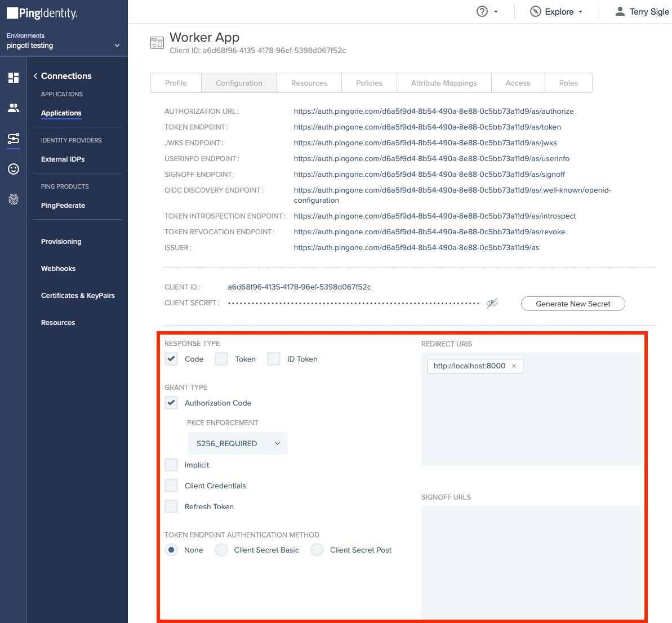Click inside the Signoff URLs field
The height and width of the screenshot is (623, 672).
coord(531,561)
